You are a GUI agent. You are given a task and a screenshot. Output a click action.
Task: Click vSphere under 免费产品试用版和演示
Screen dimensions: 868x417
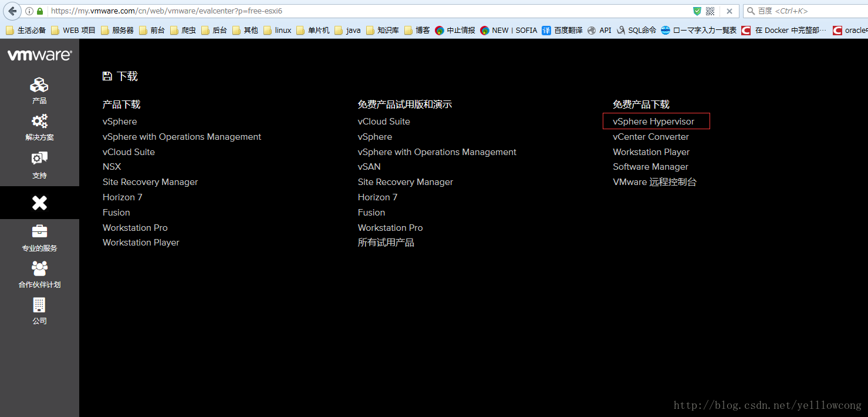click(375, 137)
